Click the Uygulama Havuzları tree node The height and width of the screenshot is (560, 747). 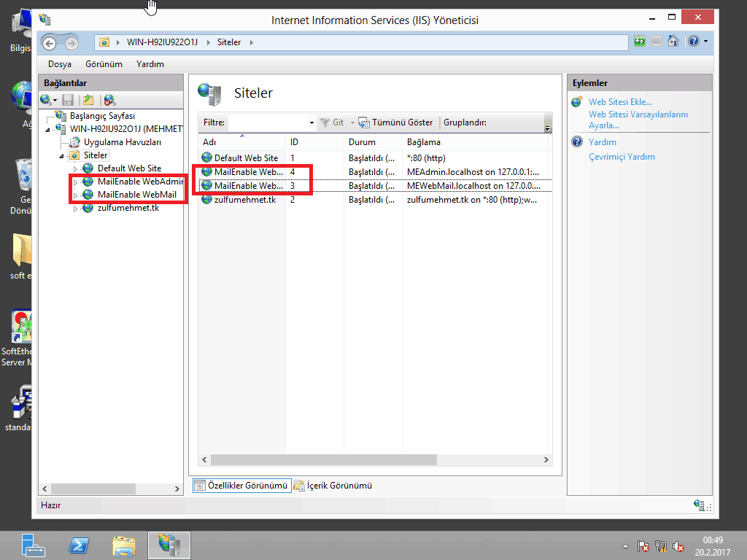122,142
